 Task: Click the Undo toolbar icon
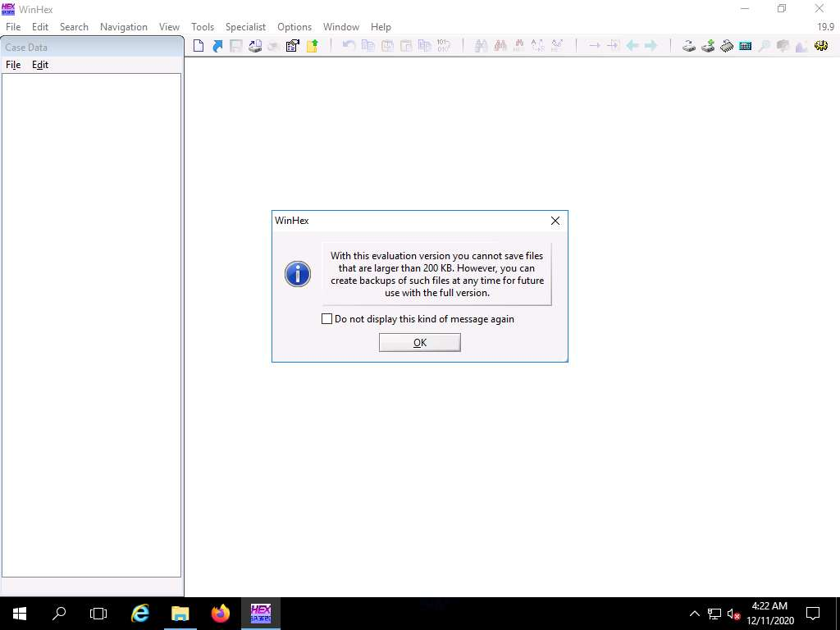click(349, 46)
